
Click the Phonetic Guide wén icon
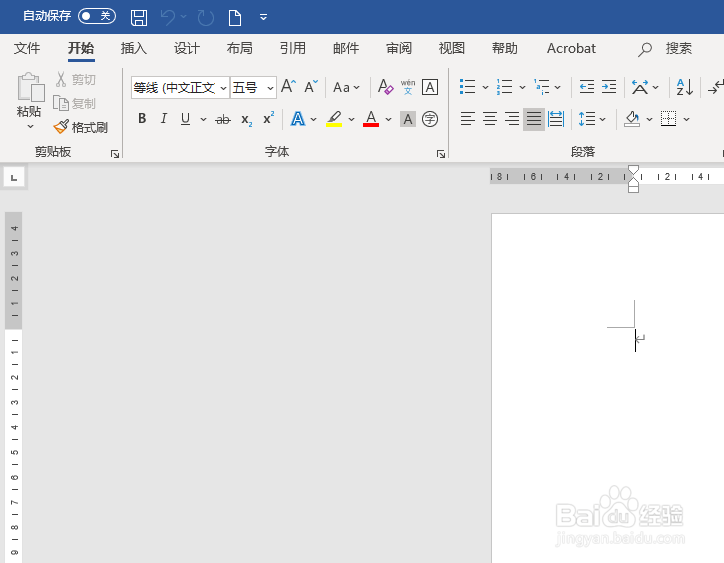coord(408,86)
